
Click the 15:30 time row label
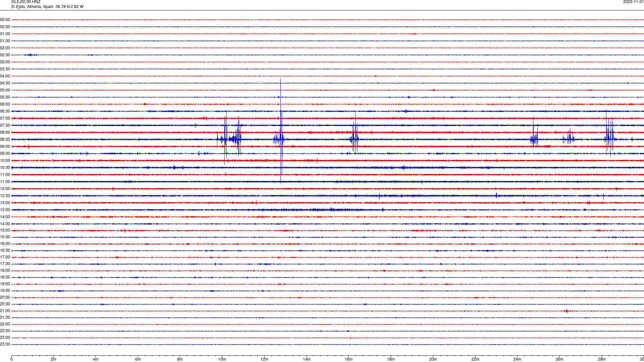coord(5,237)
